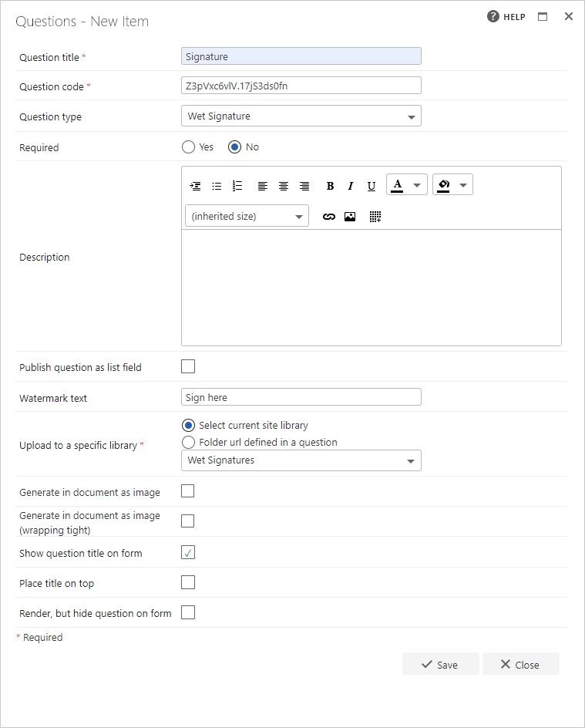
Task: Click the HELP text link
Action: coord(514,17)
